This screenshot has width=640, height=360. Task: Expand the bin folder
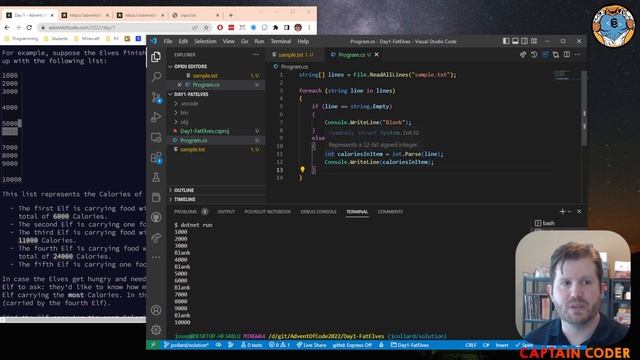[184, 113]
